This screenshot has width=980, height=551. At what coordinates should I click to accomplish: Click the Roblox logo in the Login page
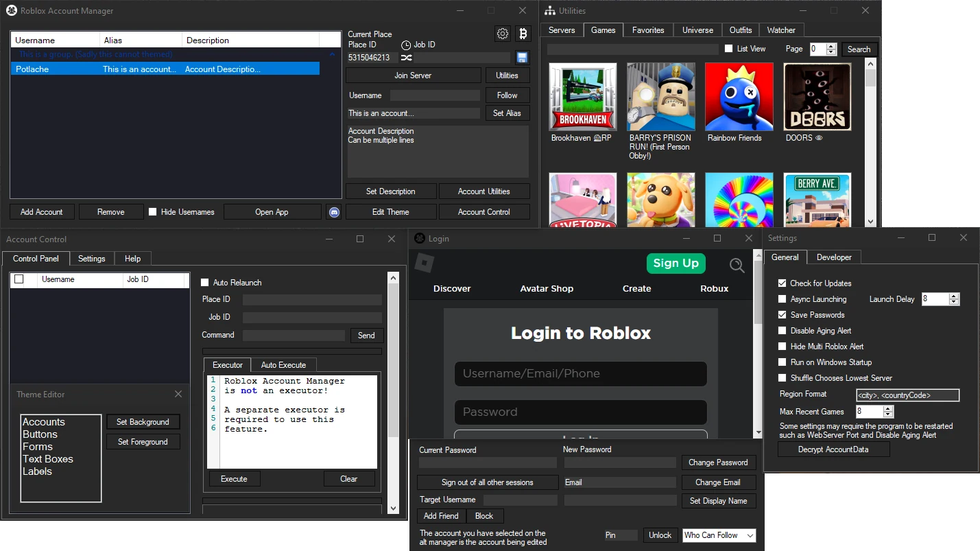click(x=423, y=263)
